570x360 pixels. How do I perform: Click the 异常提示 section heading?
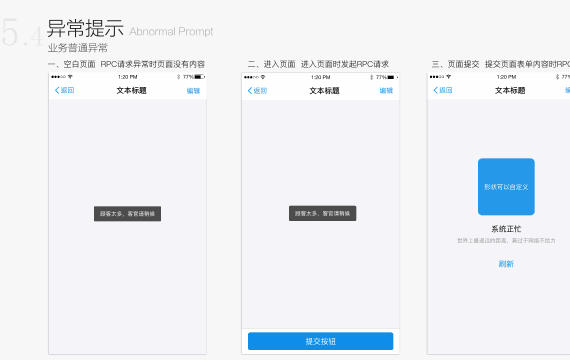[x=85, y=28]
